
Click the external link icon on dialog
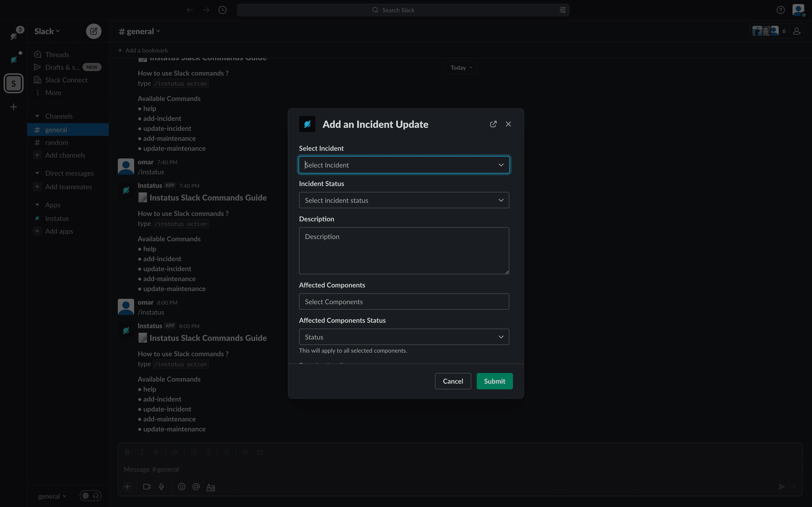493,123
